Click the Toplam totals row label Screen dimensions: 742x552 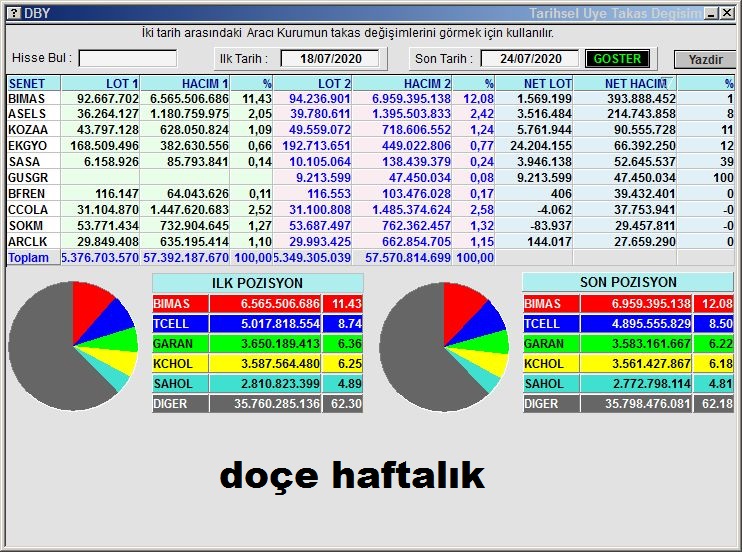pyautogui.click(x=28, y=258)
